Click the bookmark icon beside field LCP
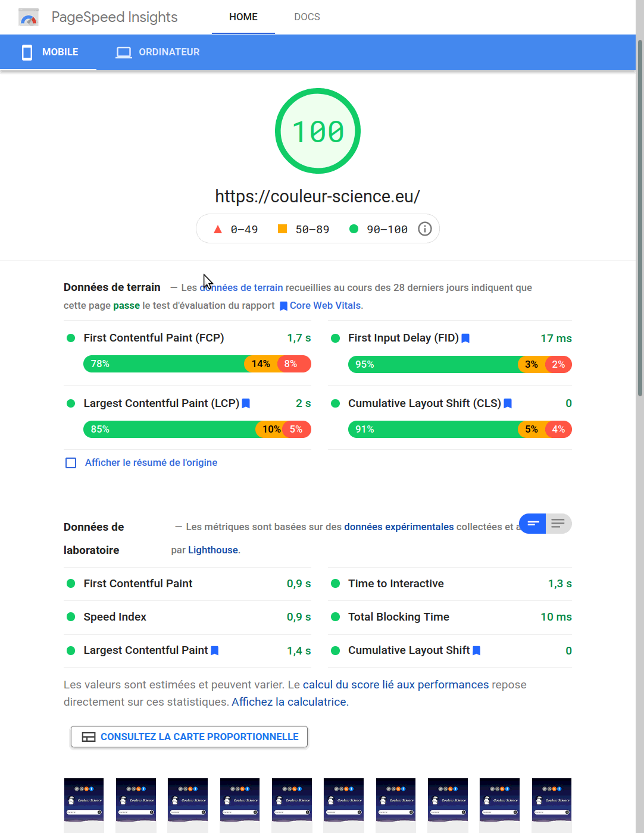The image size is (644, 833). tap(246, 403)
